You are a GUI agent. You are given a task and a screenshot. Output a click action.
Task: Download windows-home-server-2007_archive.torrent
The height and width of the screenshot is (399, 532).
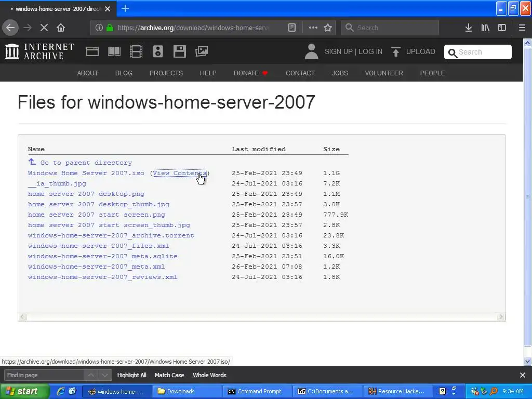[111, 235]
